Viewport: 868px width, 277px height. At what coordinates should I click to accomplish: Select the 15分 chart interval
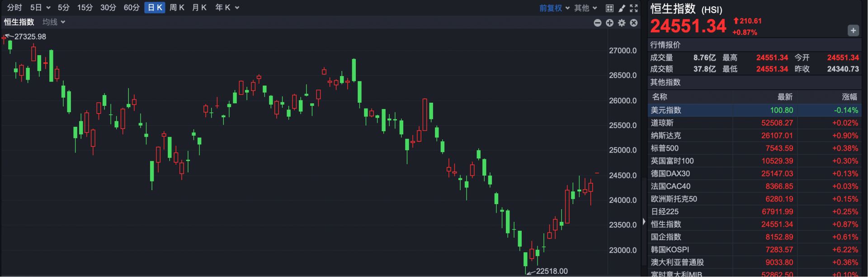tap(85, 8)
